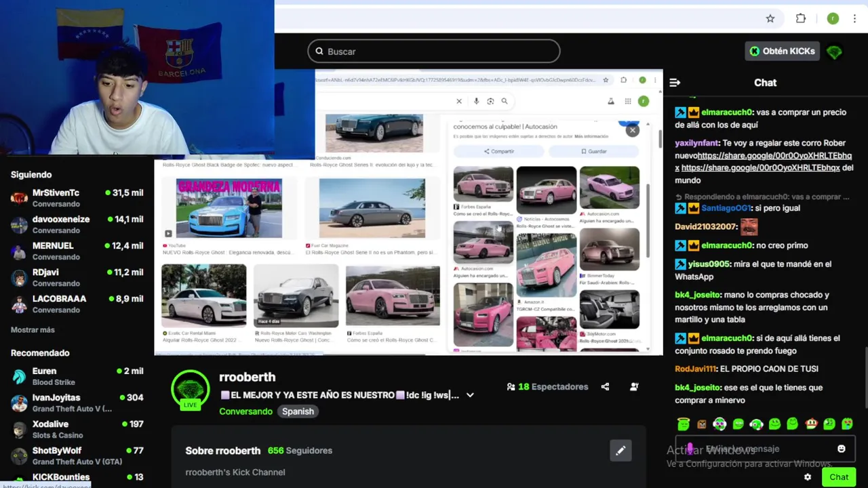Click the Labs flask icon in the streamed Google page

point(611,101)
